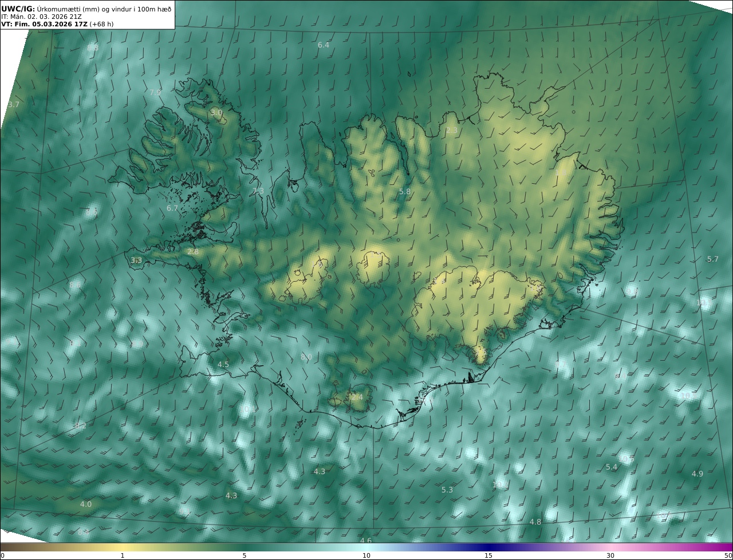Screen dimensions: 733x560
Task: Click the 2.4 value label on the map
Action: point(357,397)
